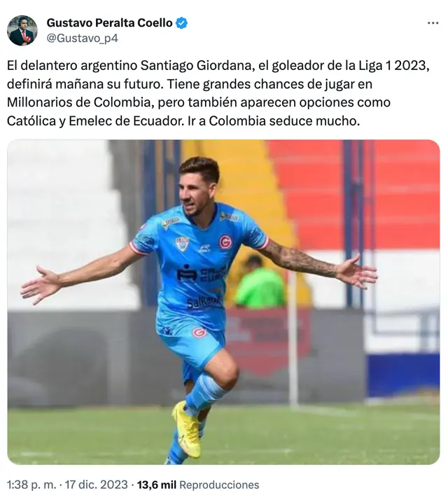Click the 17 dic. 2023 date

[96, 485]
